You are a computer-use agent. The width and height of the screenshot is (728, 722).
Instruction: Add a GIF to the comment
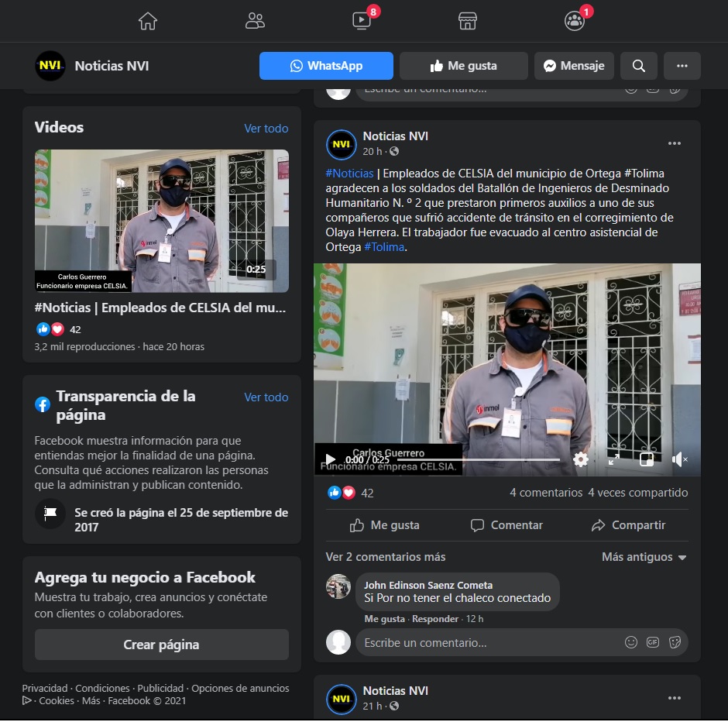(x=652, y=642)
